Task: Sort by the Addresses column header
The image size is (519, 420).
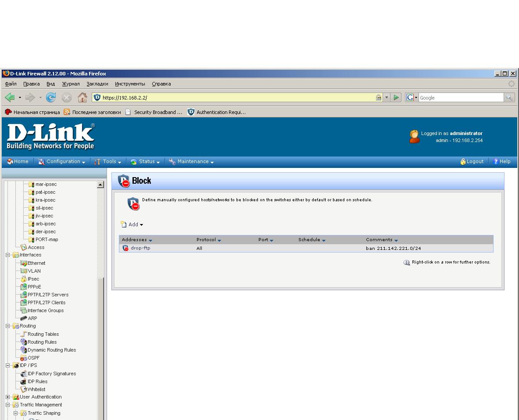Action: (137, 240)
